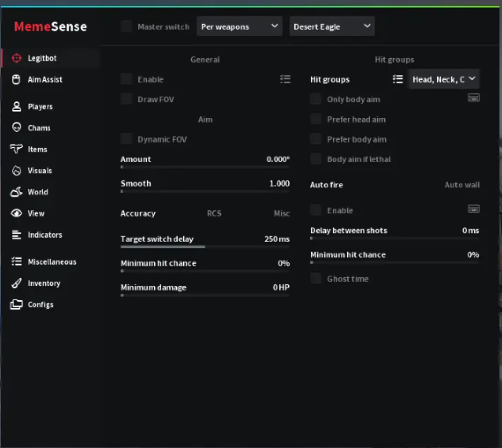The image size is (502, 448).
Task: Switch to the Auto wall tab
Action: 462,185
